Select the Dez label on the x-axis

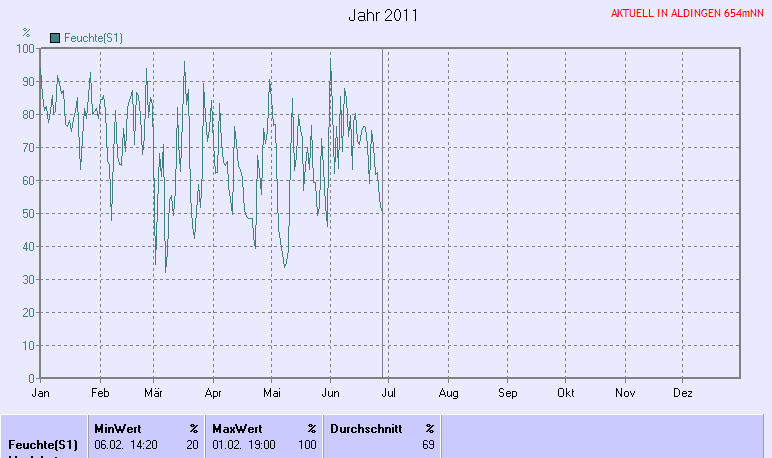tap(684, 394)
